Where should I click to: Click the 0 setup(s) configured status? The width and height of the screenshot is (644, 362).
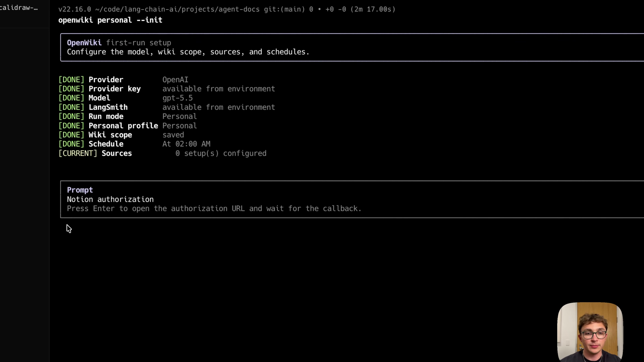[x=221, y=153]
